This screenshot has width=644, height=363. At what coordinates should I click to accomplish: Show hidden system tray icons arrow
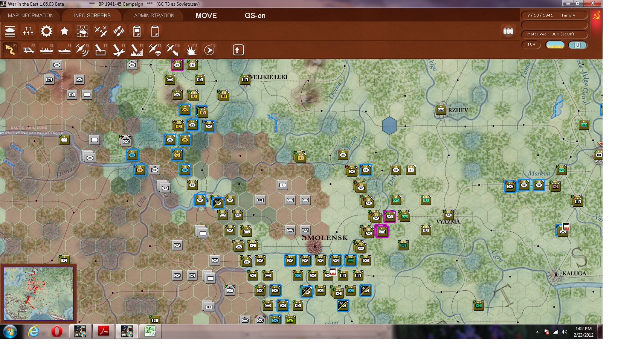click(x=537, y=332)
